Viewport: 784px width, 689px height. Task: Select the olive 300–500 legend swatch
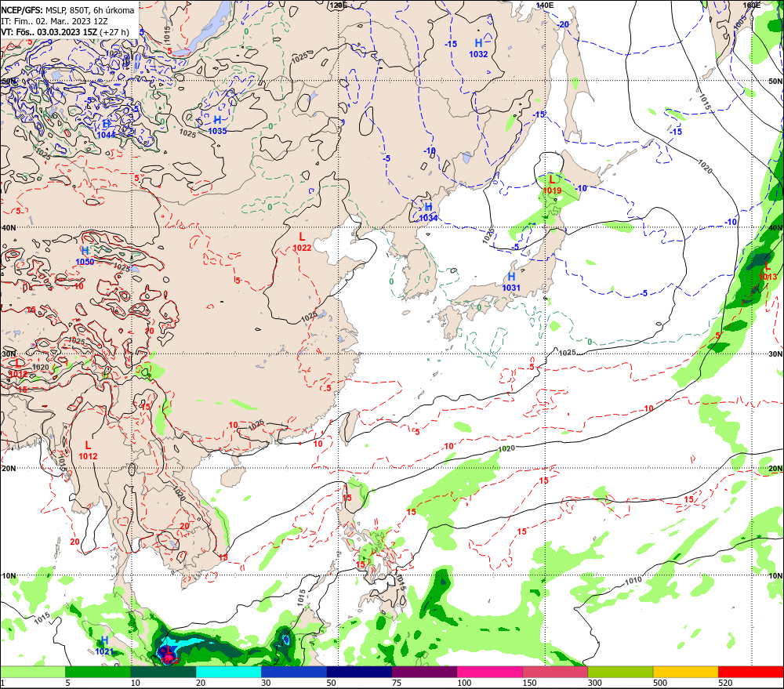620,672
